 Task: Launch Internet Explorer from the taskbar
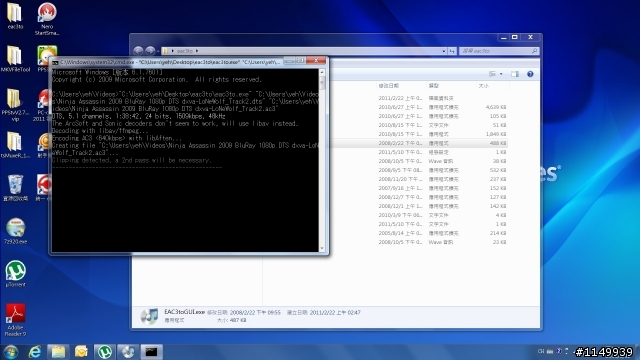click(35, 352)
